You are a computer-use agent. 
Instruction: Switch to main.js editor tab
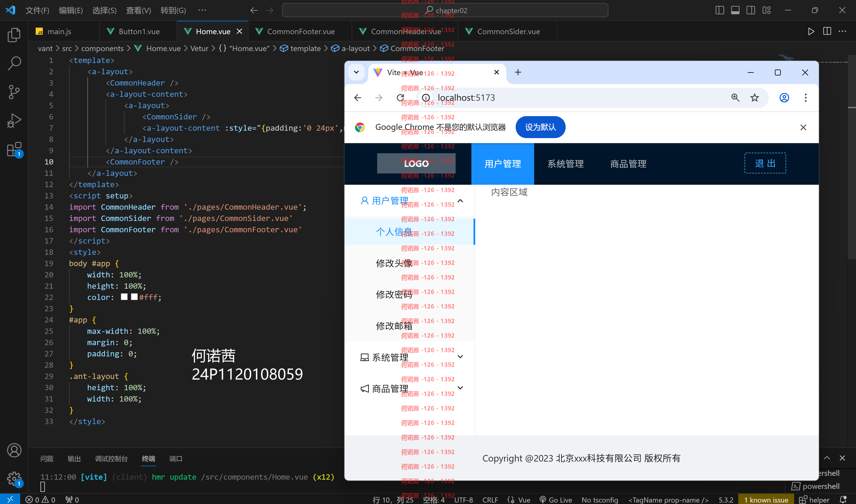[64, 31]
